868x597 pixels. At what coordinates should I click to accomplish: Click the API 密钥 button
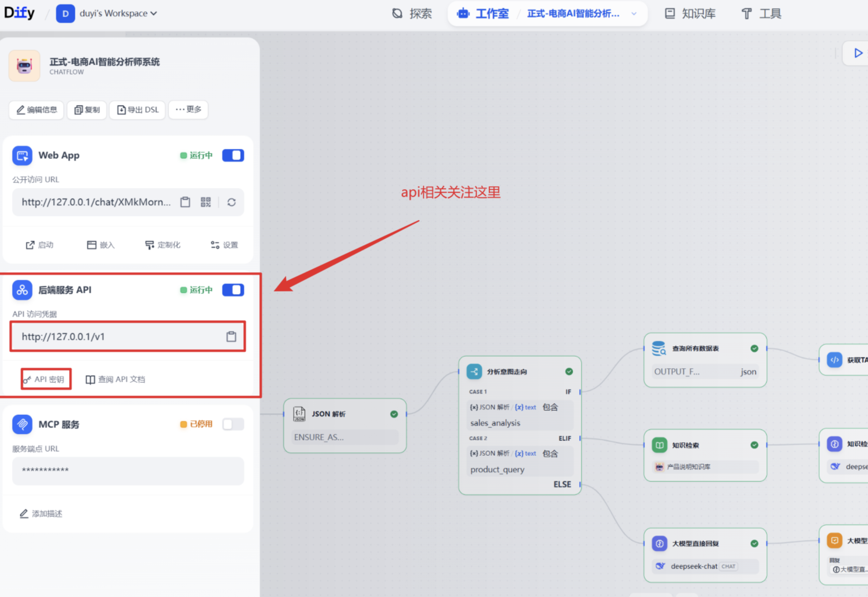click(46, 380)
